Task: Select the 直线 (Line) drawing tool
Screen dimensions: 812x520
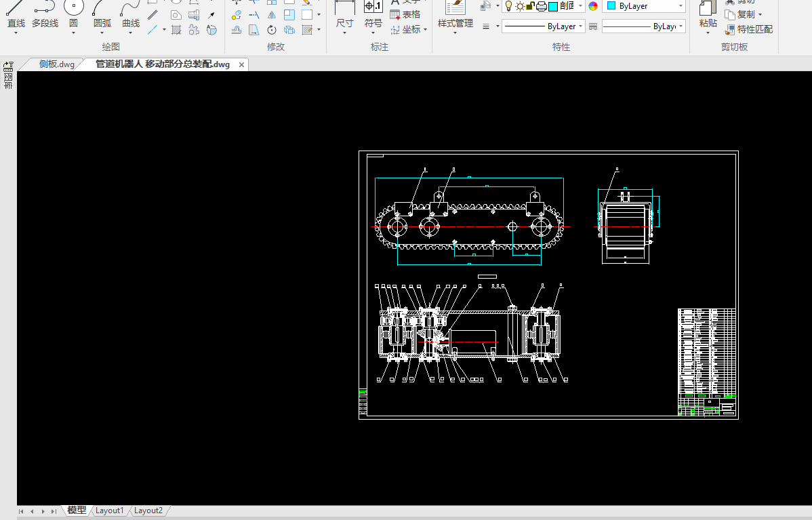Action: (16, 15)
